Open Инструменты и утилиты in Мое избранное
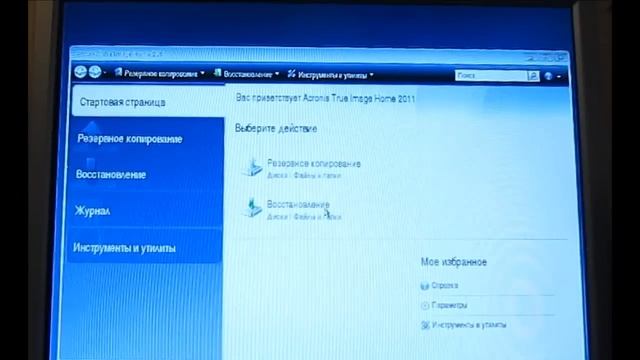The image size is (640, 360). pos(469,325)
